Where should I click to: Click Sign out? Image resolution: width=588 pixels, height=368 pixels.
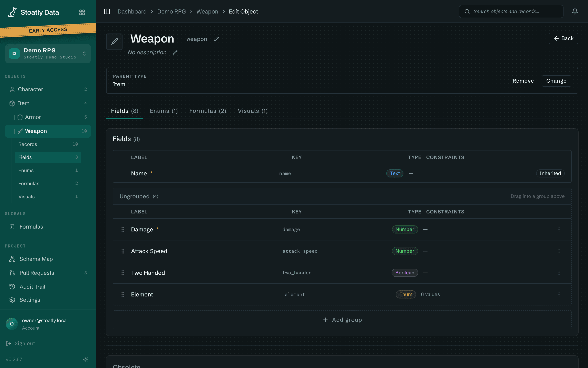(20, 343)
